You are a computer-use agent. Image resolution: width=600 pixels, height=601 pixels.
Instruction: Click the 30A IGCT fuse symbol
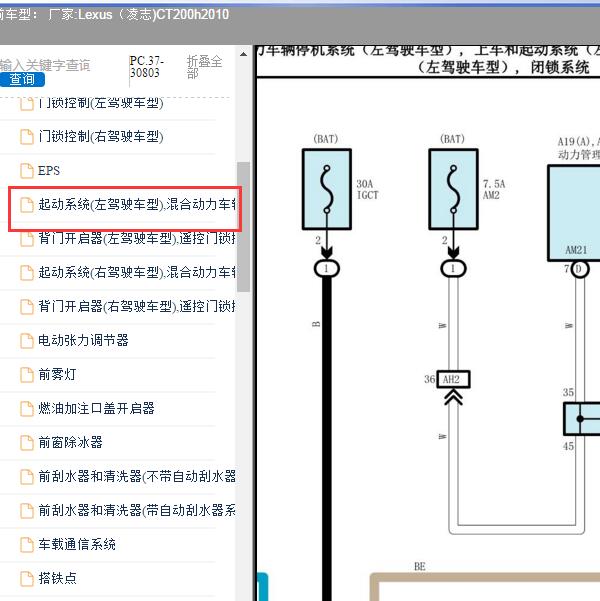click(x=327, y=189)
